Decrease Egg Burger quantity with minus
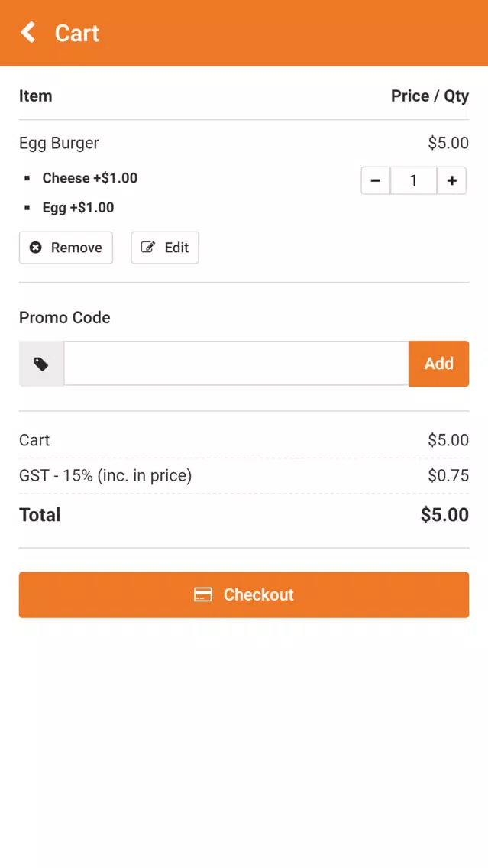 coord(376,180)
